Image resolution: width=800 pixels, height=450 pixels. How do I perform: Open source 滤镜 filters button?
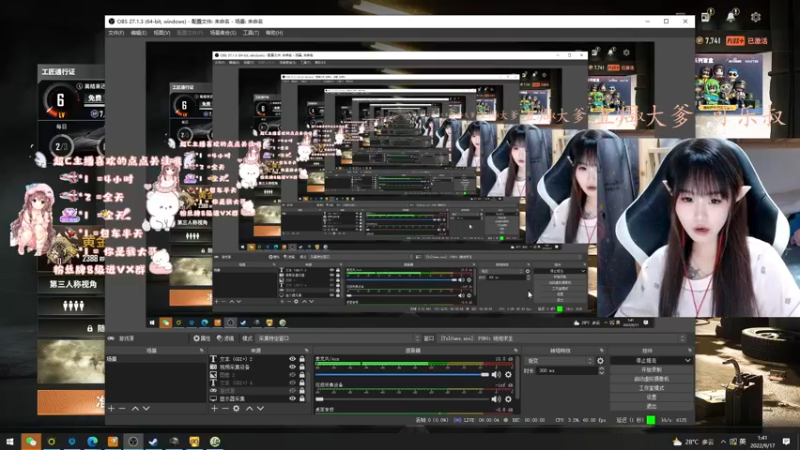tap(226, 338)
